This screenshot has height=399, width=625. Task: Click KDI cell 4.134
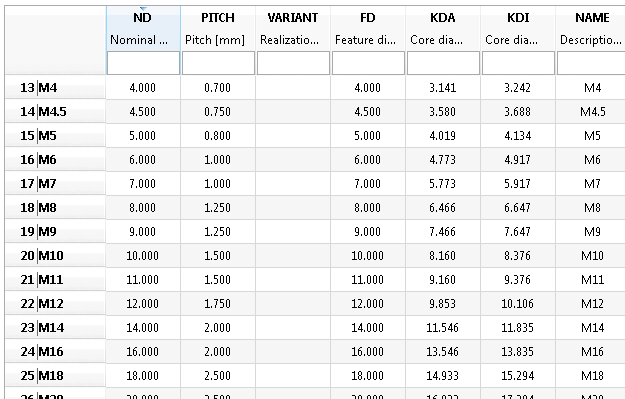pos(518,136)
